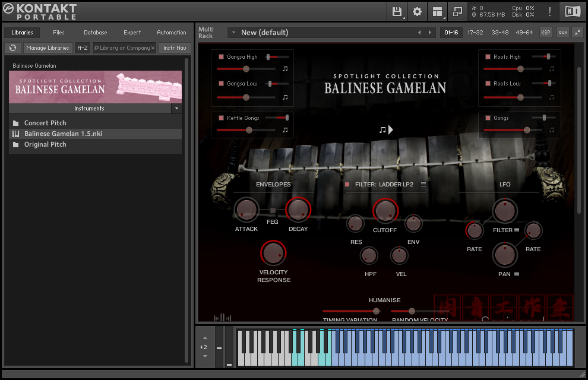The image size is (588, 380).
Task: Select the next multi preset arrow
Action: point(430,33)
